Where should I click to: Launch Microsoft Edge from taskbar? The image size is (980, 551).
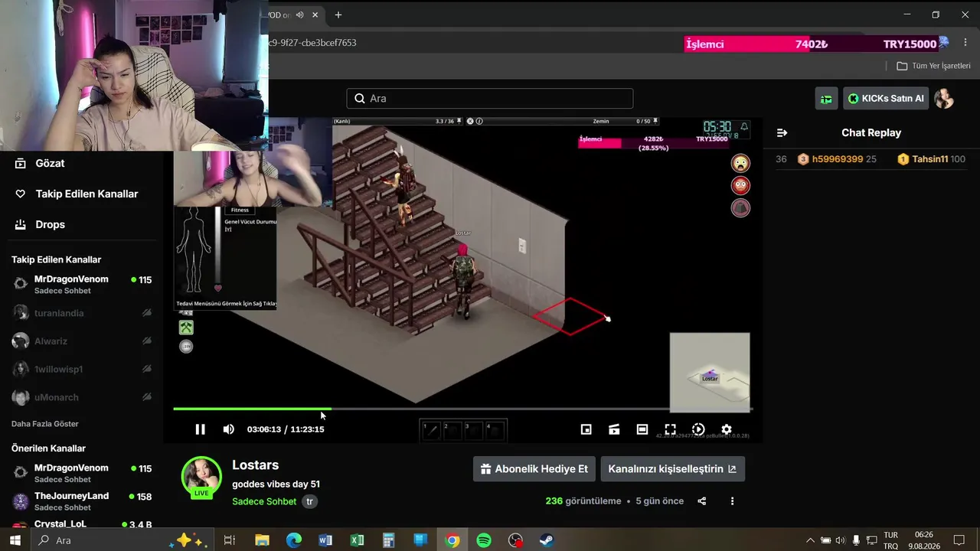coord(294,540)
